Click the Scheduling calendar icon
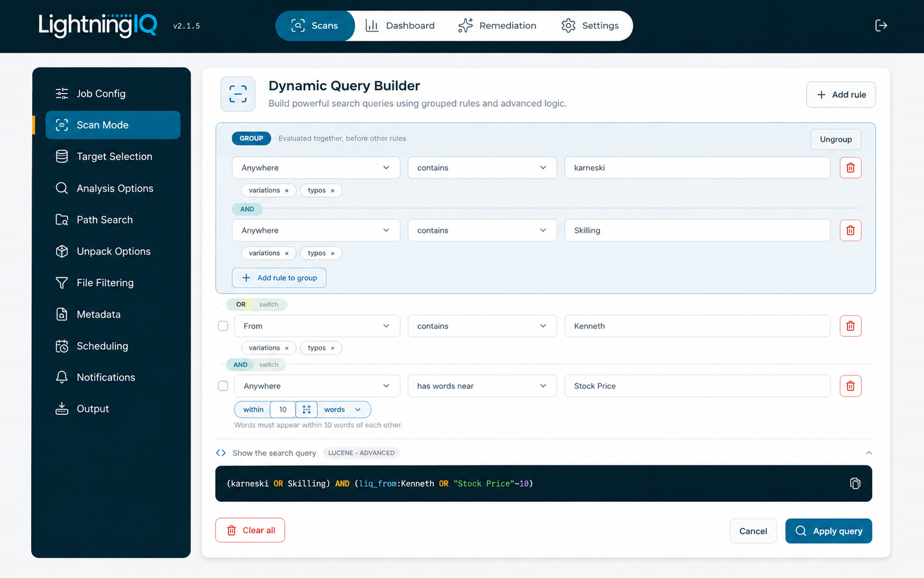 (62, 346)
